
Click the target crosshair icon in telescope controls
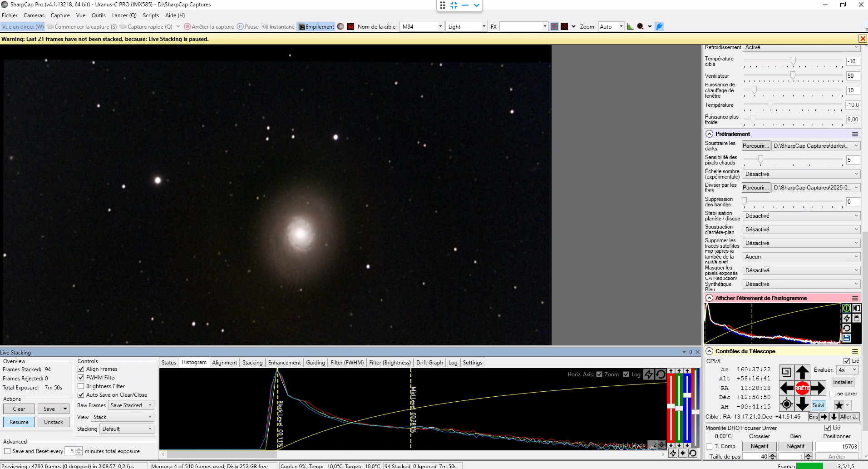tap(787, 404)
